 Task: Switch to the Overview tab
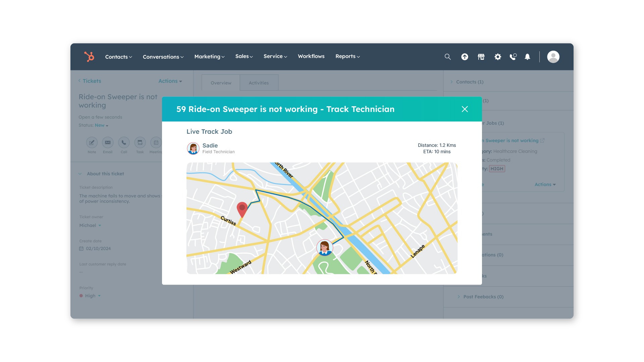point(221,83)
